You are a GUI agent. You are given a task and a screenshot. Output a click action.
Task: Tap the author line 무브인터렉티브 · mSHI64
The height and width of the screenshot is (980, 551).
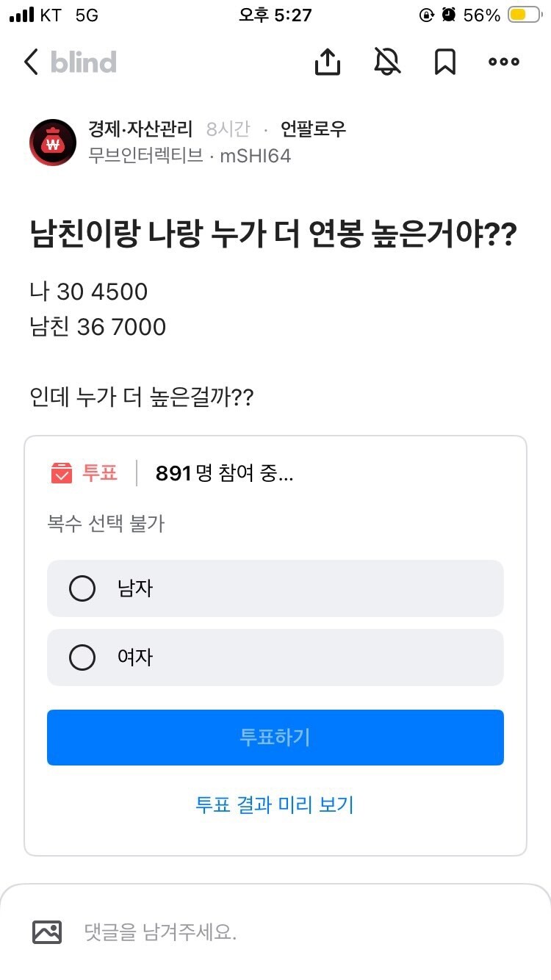pyautogui.click(x=189, y=156)
